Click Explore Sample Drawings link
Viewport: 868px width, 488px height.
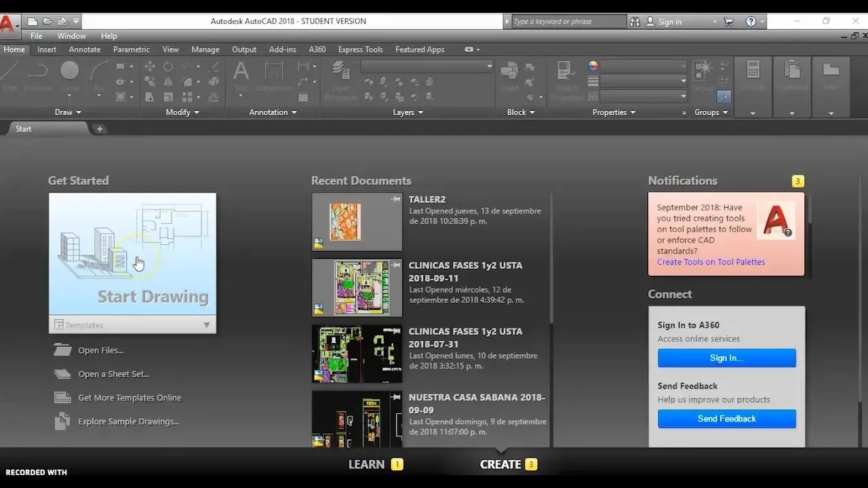(x=128, y=422)
